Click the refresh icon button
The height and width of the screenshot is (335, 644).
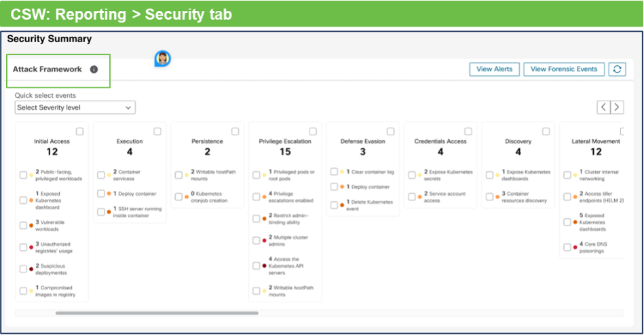click(616, 69)
